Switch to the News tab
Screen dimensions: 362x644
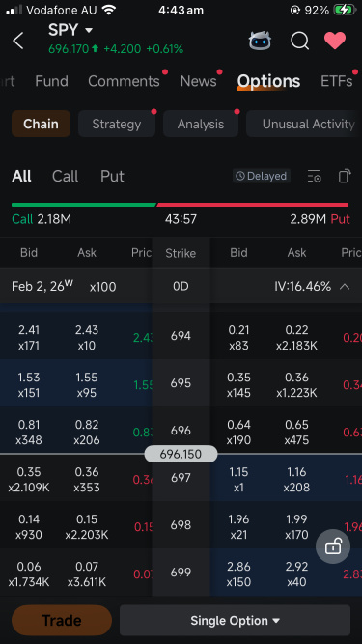pyautogui.click(x=198, y=81)
